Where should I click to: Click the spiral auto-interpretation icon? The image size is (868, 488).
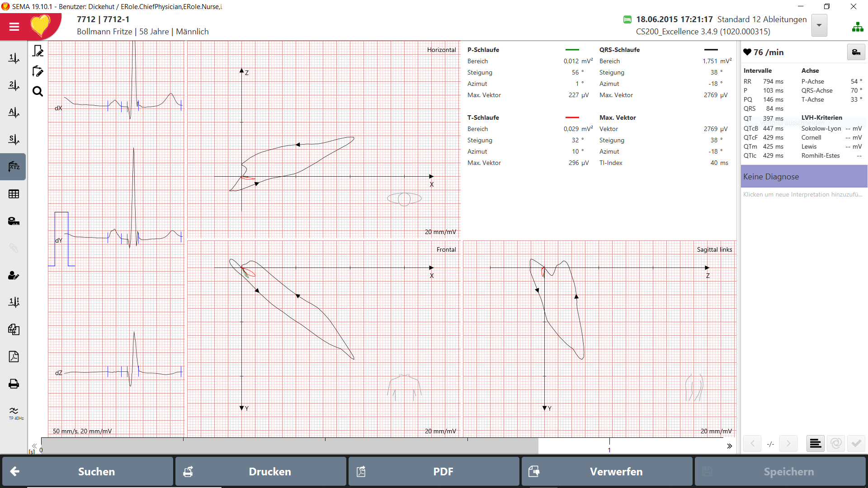tap(836, 444)
